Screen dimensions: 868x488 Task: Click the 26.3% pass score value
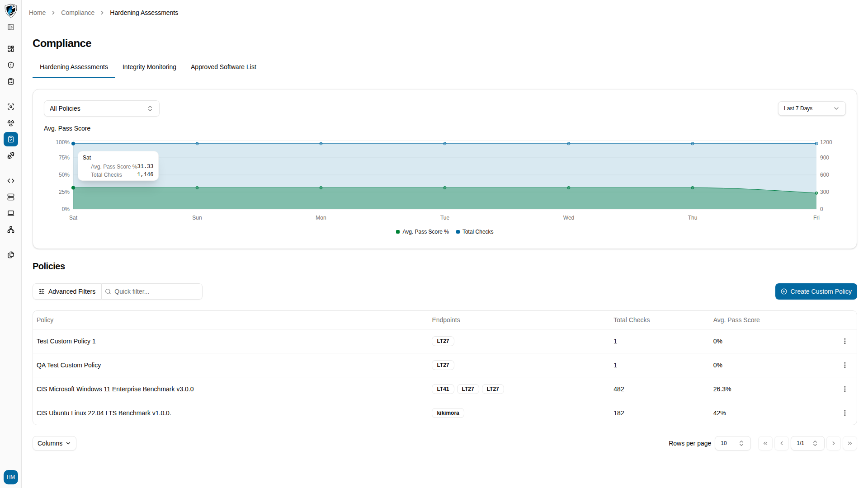click(722, 389)
